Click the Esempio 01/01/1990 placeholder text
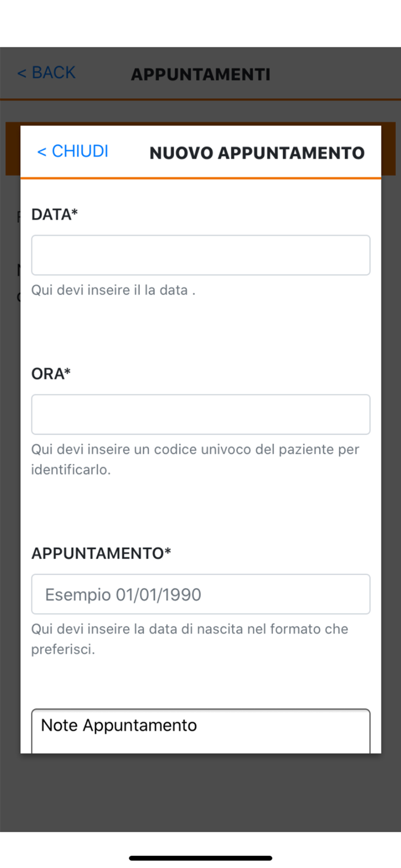Screen dimensions: 401x868 (x=123, y=594)
